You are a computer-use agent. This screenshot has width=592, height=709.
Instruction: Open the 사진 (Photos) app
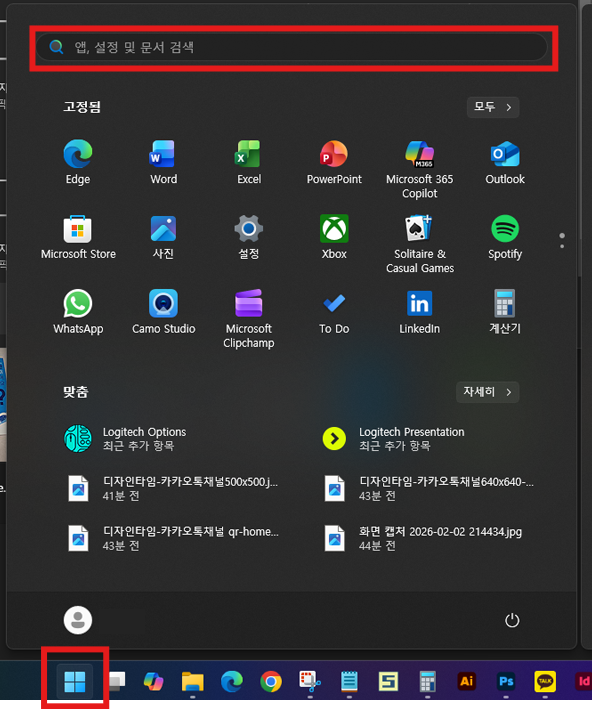[163, 237]
